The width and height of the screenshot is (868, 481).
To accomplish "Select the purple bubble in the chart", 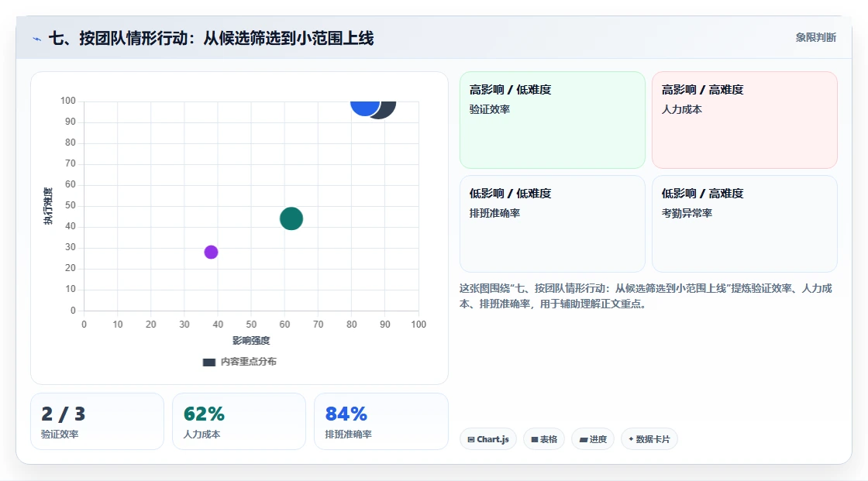I will [211, 253].
